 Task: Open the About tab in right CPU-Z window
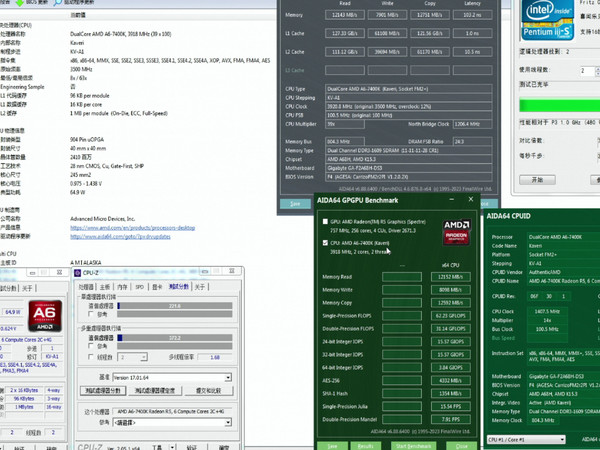tap(200, 287)
